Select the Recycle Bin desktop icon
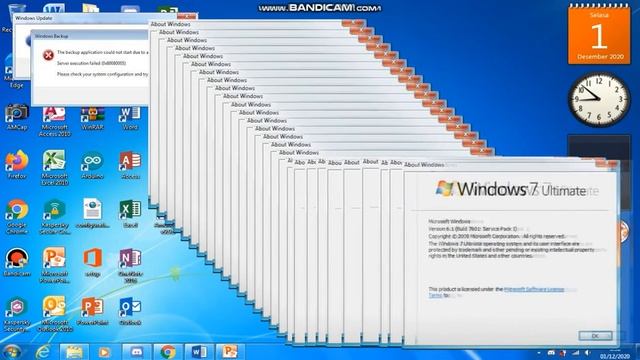The height and width of the screenshot is (360, 640). (x=10, y=18)
